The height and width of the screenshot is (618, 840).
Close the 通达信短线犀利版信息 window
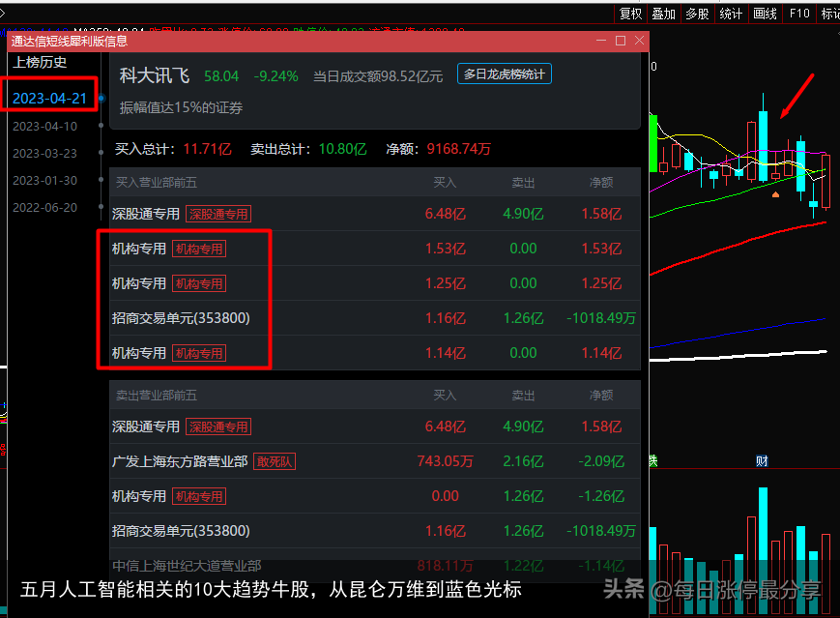(x=639, y=41)
